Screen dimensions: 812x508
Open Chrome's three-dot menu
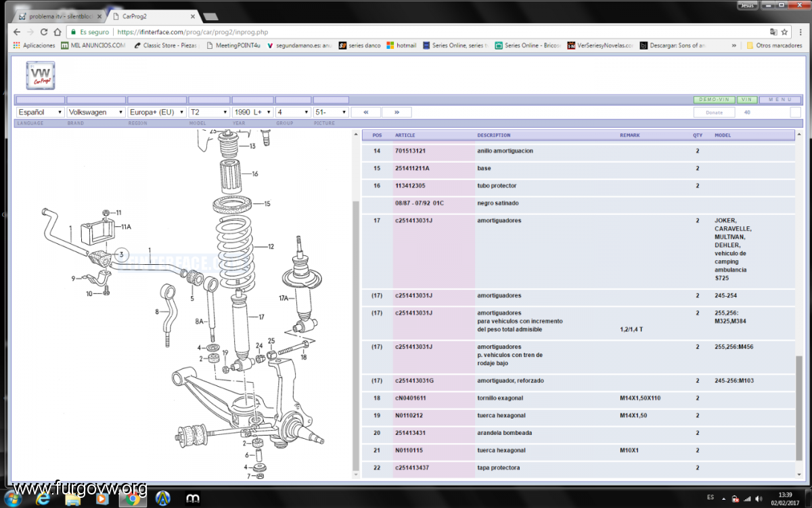point(800,32)
